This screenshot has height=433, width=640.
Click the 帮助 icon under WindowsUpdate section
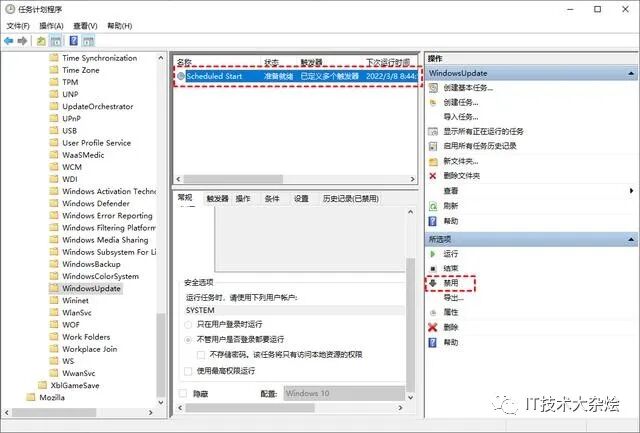coord(433,221)
